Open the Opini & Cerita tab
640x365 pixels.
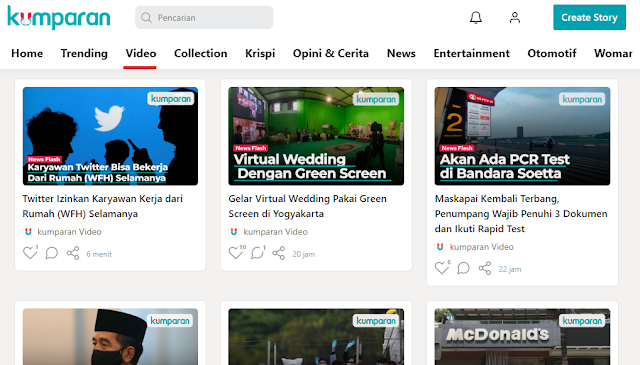click(331, 53)
